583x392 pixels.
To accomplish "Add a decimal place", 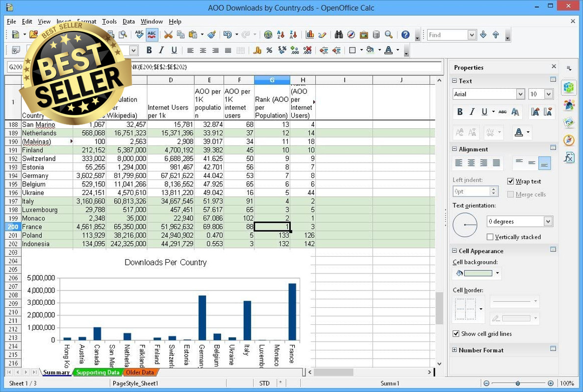I will point(295,50).
